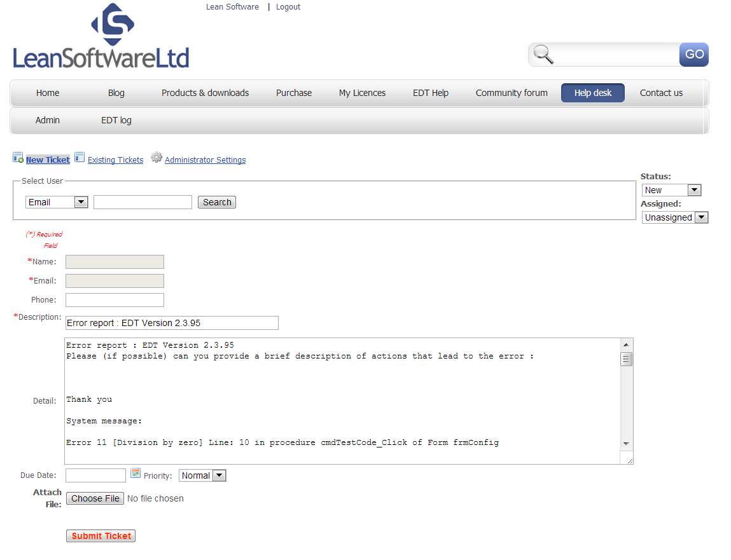This screenshot has height=560, width=731.
Task: Open the Administrator Settings link
Action: [205, 160]
